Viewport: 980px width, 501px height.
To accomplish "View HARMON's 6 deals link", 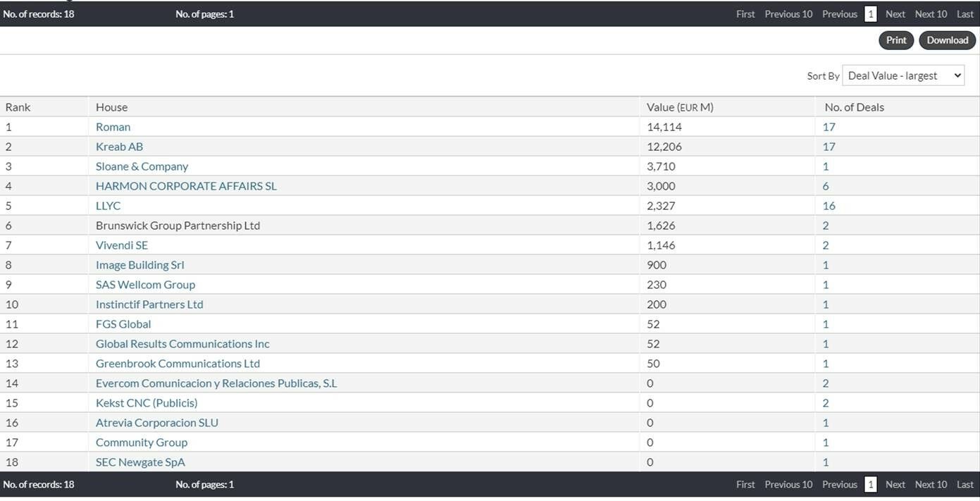I will click(x=826, y=186).
